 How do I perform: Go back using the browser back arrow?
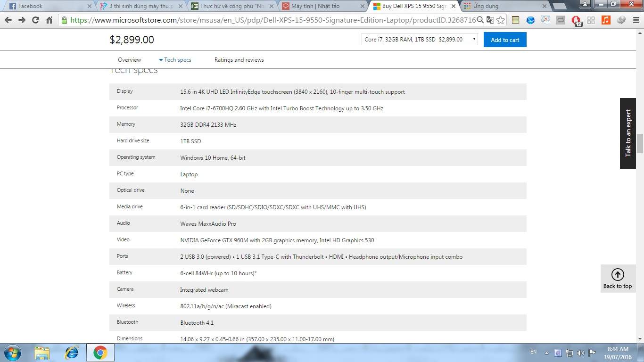click(x=8, y=20)
